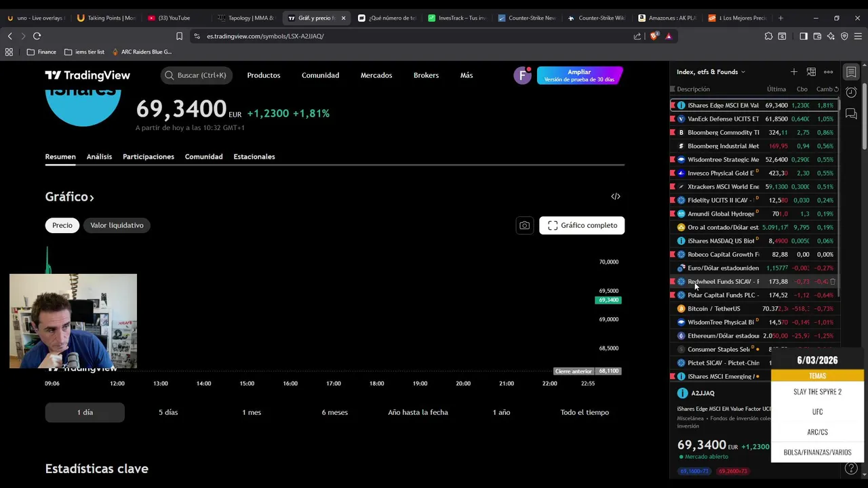Viewport: 868px width, 488px height.
Task: Select the 1 año range
Action: click(x=501, y=412)
